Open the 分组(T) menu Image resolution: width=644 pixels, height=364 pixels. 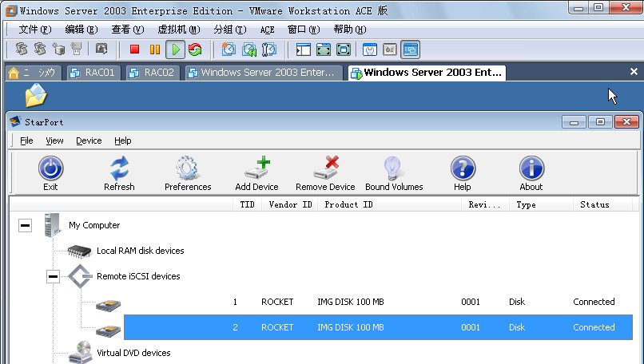point(230,30)
